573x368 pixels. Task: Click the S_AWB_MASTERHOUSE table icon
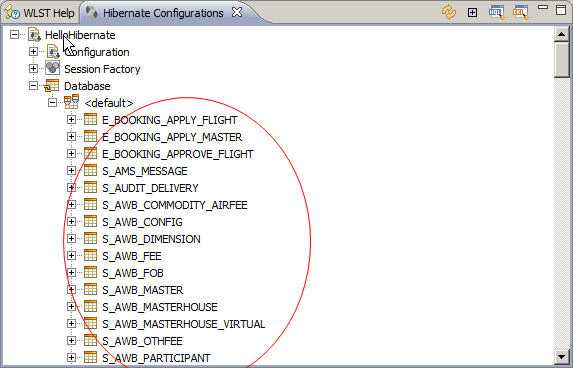point(91,306)
